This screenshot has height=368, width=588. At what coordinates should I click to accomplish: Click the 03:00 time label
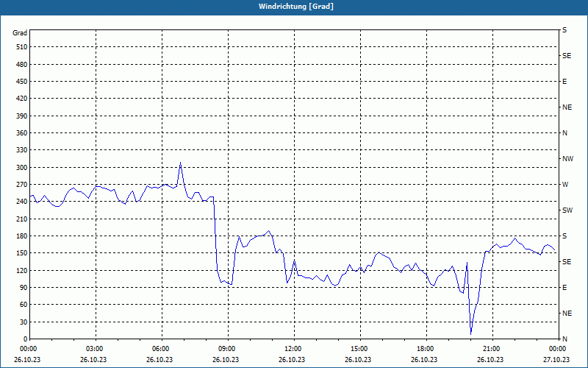94,349
